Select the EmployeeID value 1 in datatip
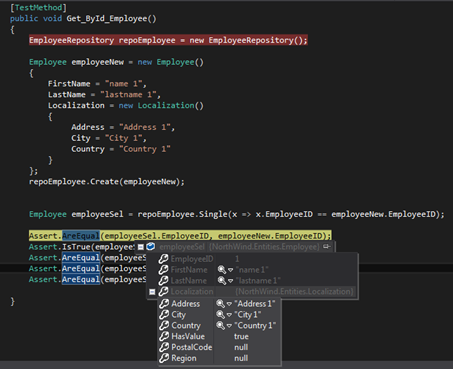This screenshot has width=453, height=369. pyautogui.click(x=237, y=259)
